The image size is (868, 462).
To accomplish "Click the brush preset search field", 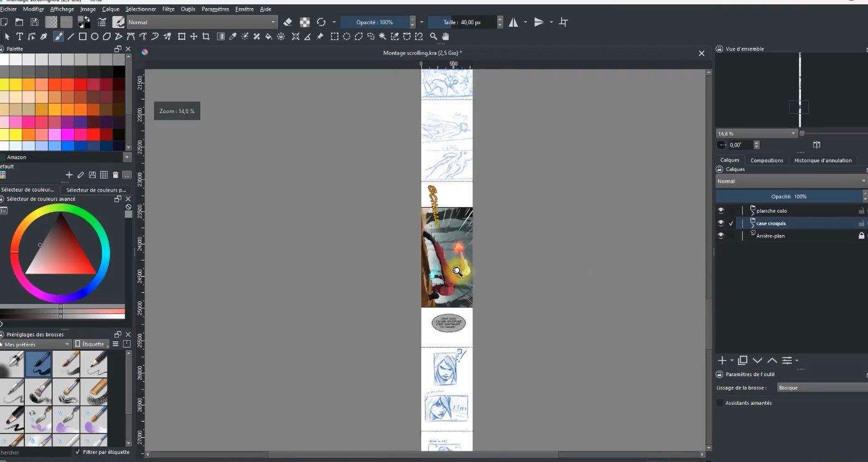I will point(34,452).
